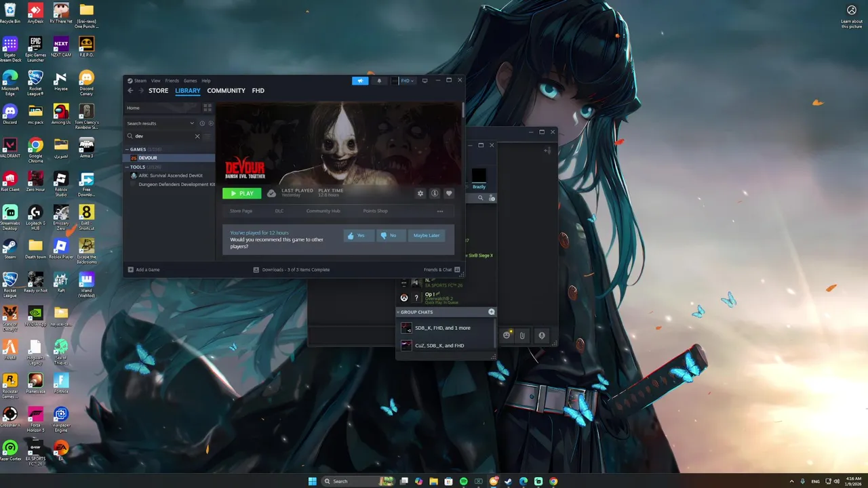
Task: Open DEVOUR Community Hub link
Action: pyautogui.click(x=323, y=211)
